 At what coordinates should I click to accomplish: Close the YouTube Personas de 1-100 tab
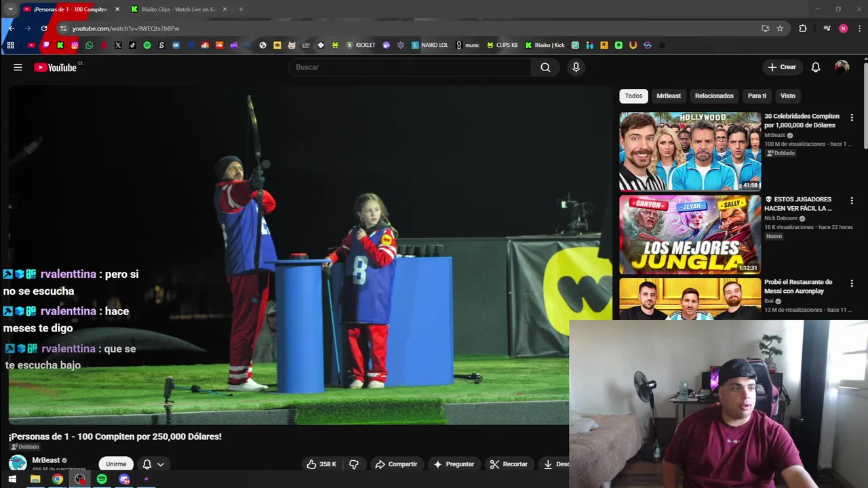[x=117, y=9]
